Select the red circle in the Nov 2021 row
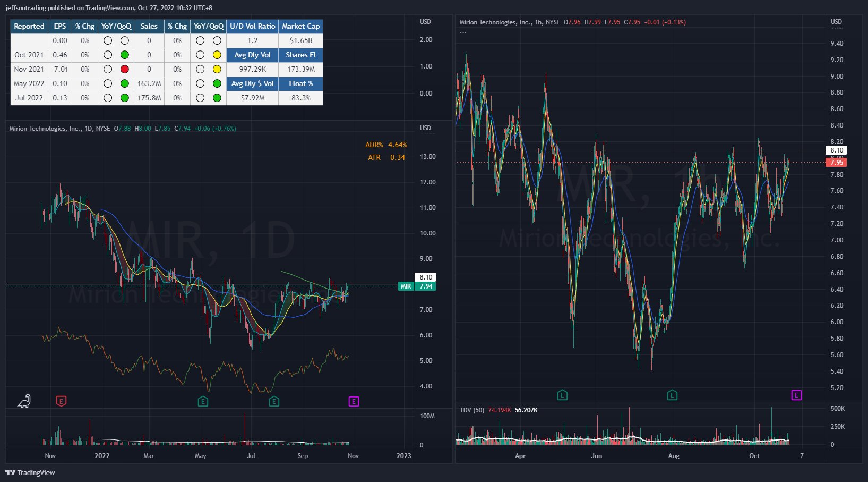 pyautogui.click(x=125, y=69)
